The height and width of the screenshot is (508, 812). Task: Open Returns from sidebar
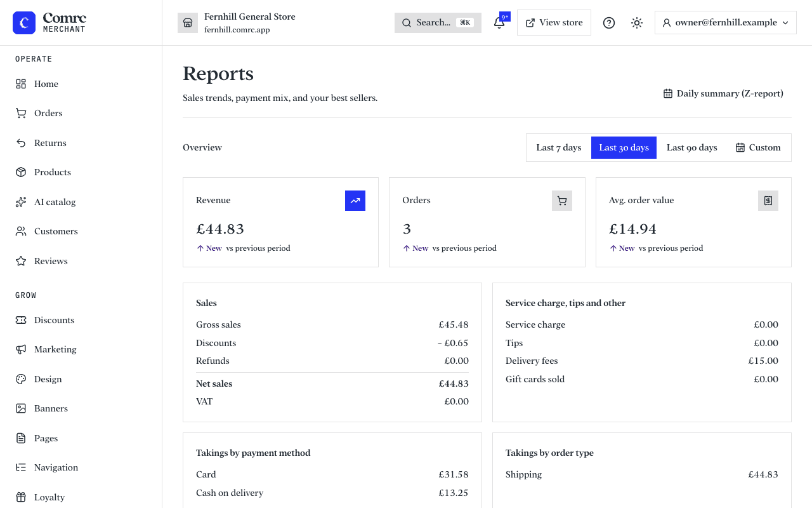[81, 143]
